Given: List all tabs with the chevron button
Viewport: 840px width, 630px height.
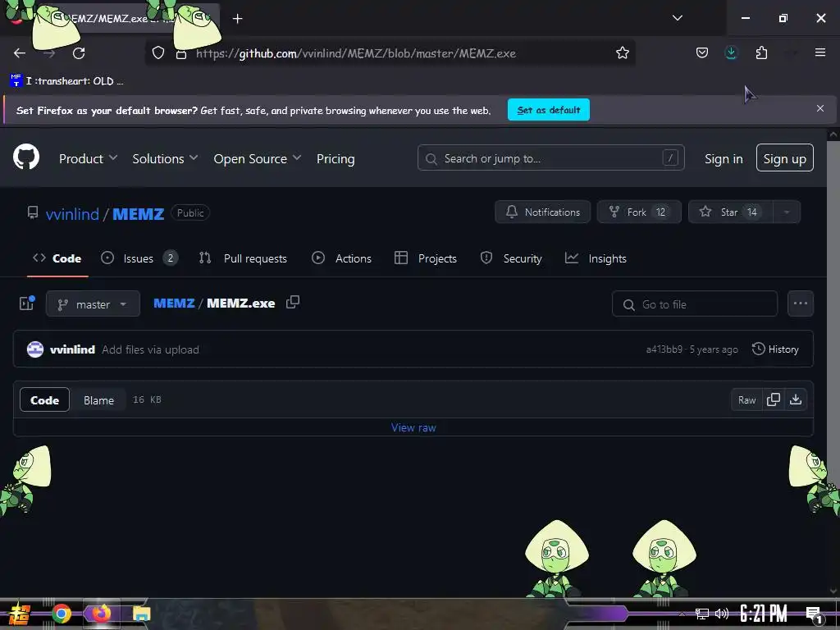Looking at the screenshot, I should point(677,18).
